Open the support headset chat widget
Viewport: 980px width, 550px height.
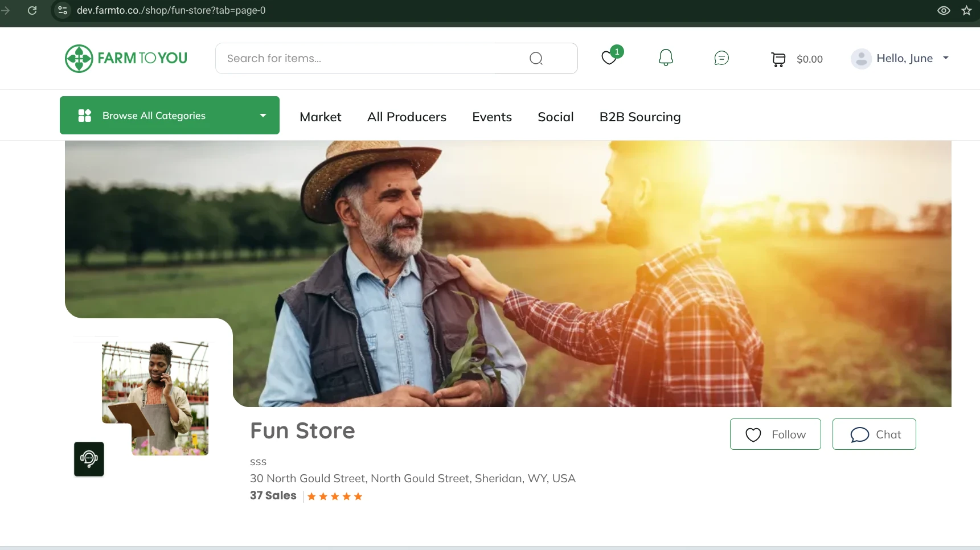[89, 459]
